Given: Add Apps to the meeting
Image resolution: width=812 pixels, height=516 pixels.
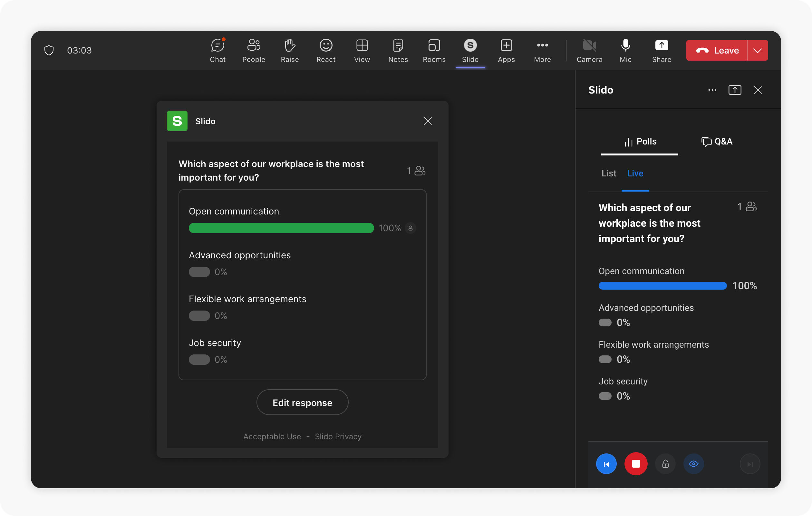Looking at the screenshot, I should tap(506, 51).
